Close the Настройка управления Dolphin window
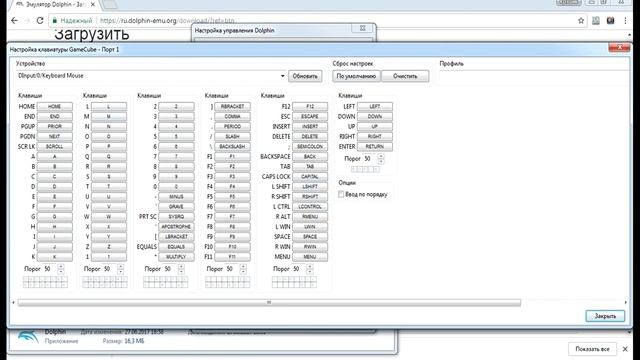The width and height of the screenshot is (640, 360). 362,28
